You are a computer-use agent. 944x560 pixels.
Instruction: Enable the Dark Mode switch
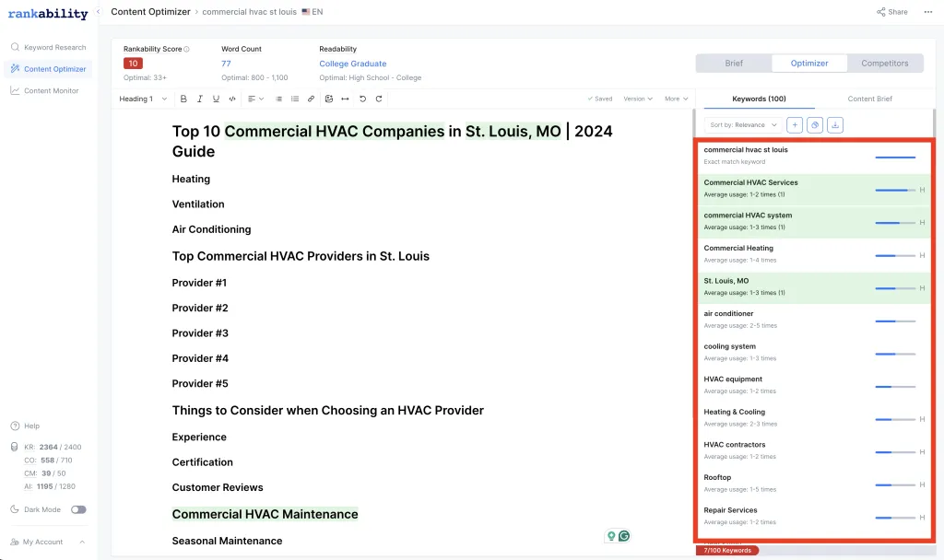pyautogui.click(x=78, y=509)
